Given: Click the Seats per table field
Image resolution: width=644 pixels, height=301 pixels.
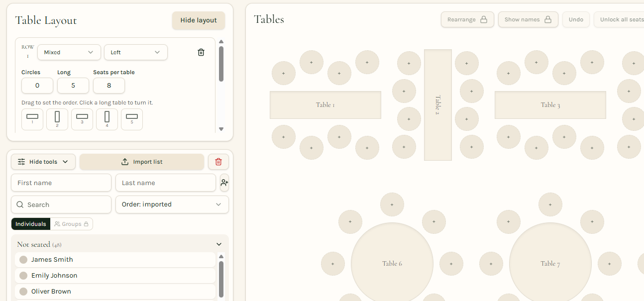Looking at the screenshot, I should 109,86.
